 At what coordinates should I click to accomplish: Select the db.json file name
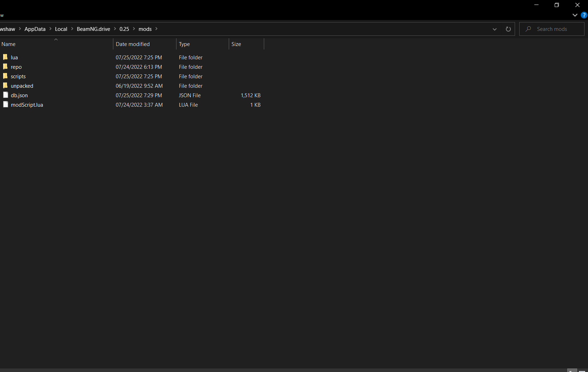(19, 95)
